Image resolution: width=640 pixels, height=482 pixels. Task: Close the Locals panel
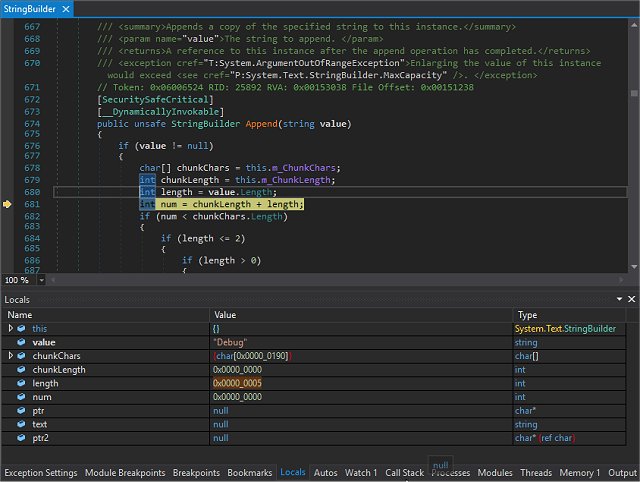click(631, 300)
